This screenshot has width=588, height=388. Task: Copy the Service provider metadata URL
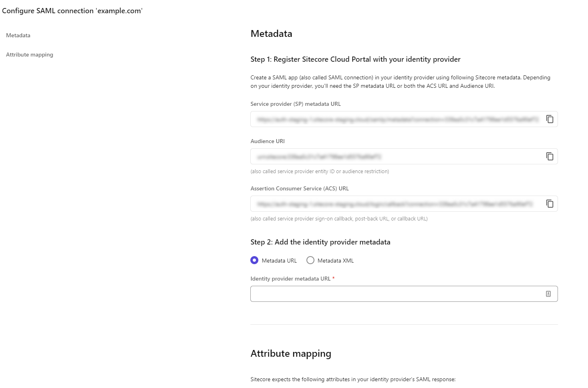pyautogui.click(x=550, y=119)
